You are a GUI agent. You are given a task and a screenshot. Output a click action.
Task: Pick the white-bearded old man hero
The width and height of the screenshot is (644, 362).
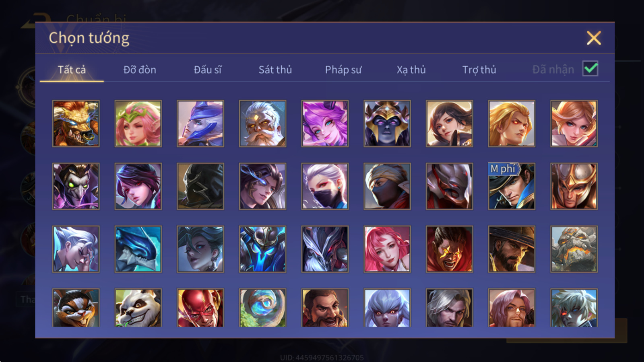pos(262,123)
